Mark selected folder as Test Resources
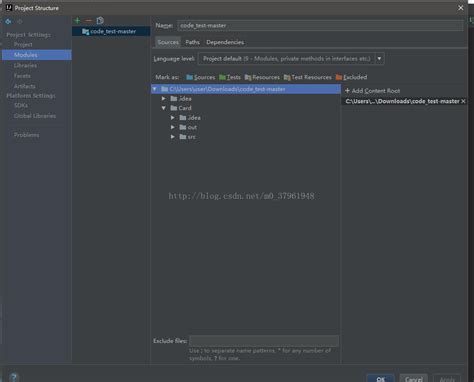 point(308,77)
